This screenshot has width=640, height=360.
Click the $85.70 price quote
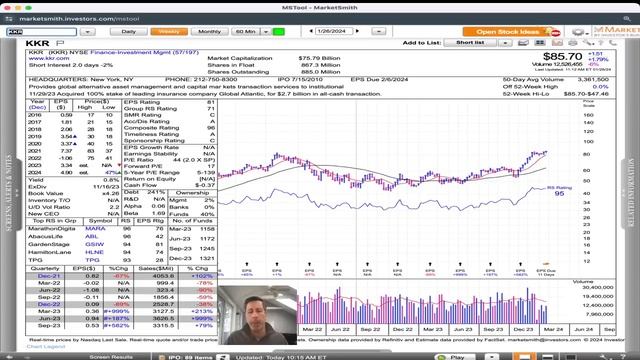(562, 57)
